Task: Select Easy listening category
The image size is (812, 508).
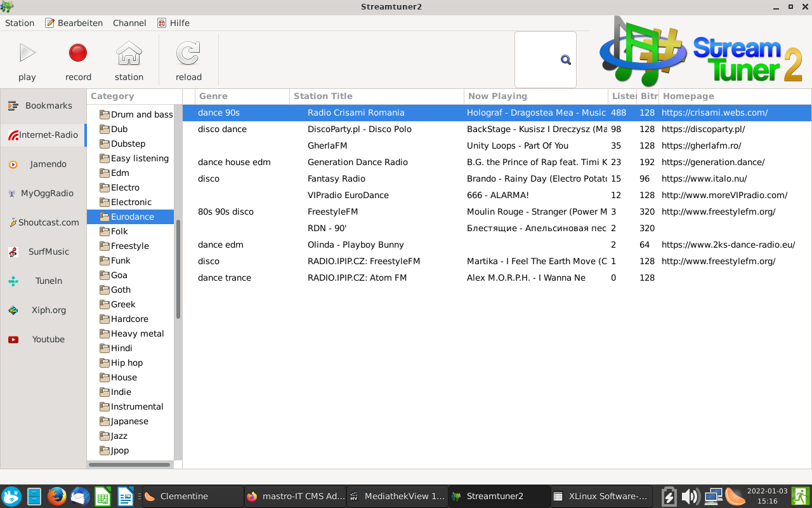Action: coord(134,159)
